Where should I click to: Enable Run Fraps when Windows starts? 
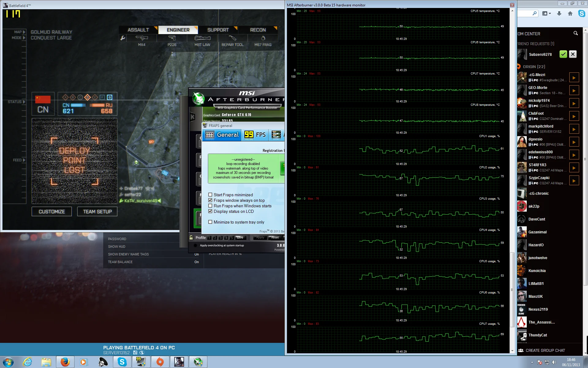pos(210,206)
